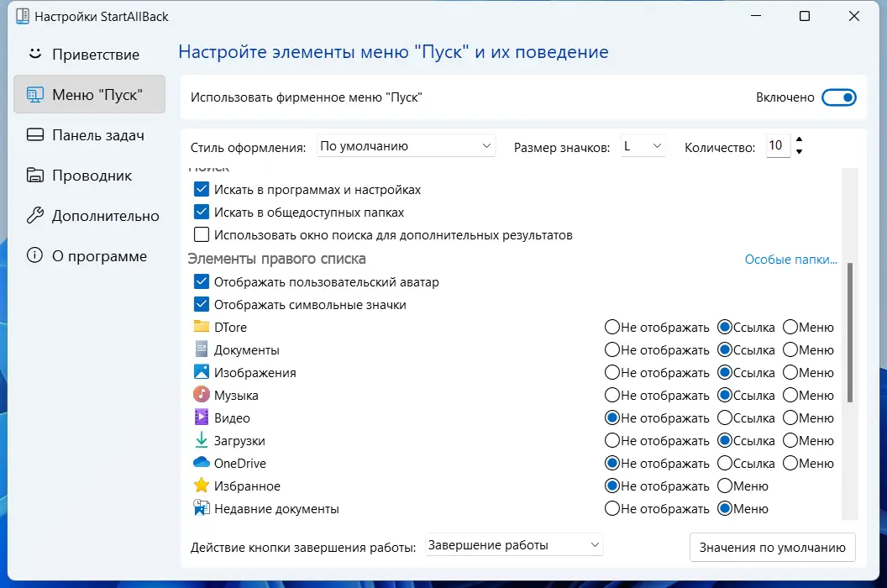This screenshot has width=887, height=588.
Task: Click the Загрузки download arrow icon
Action: click(201, 439)
